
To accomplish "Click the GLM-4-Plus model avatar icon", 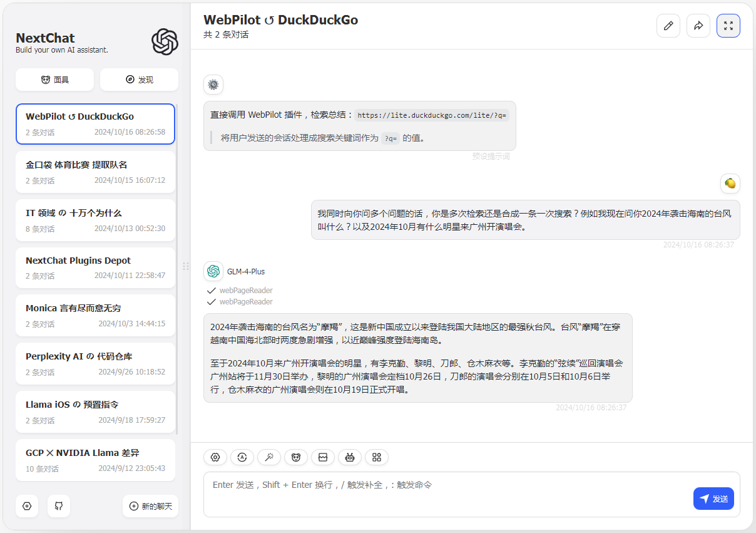I will tap(213, 271).
